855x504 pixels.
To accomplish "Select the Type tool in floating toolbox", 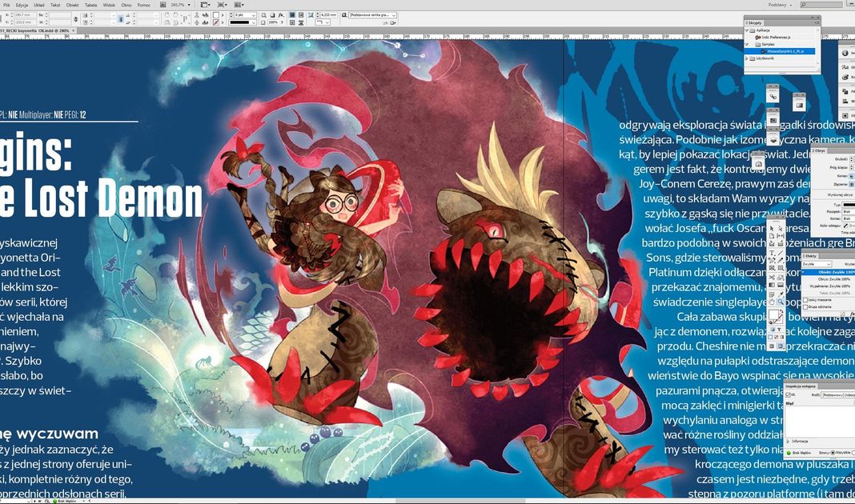I will pyautogui.click(x=773, y=254).
